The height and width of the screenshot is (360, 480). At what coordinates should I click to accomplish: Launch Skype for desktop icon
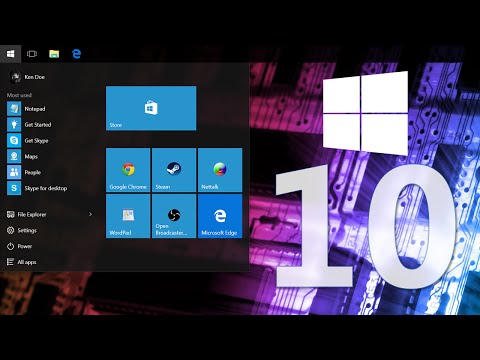tap(14, 188)
